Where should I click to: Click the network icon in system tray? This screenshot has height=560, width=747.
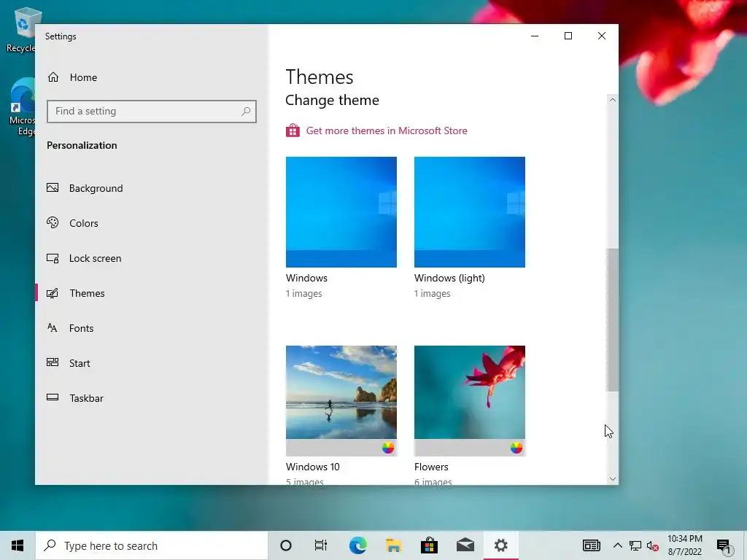pos(635,545)
